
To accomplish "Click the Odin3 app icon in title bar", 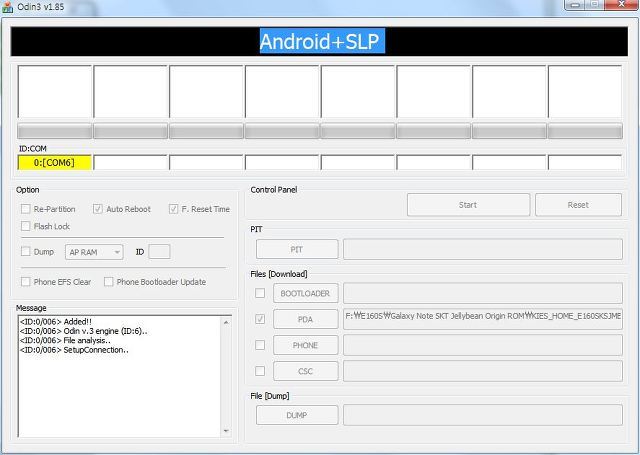I will click(7, 7).
